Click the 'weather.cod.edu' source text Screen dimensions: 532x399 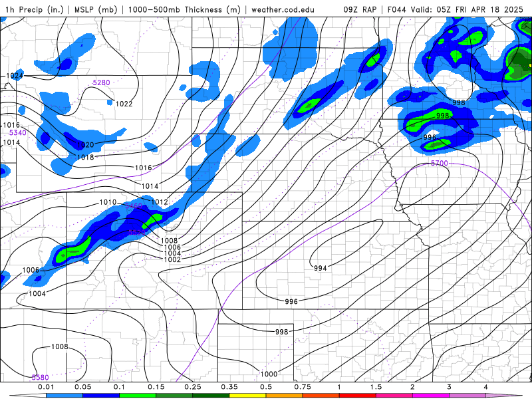pos(283,9)
